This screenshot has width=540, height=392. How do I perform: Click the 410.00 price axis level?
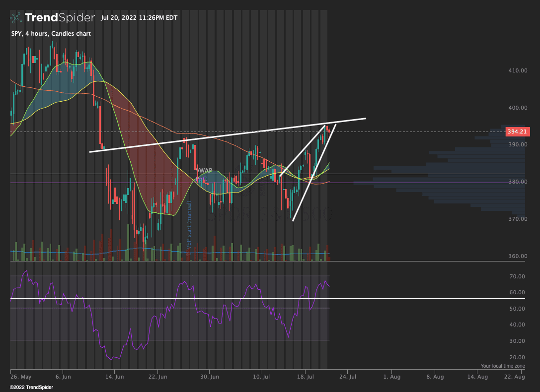(x=517, y=70)
